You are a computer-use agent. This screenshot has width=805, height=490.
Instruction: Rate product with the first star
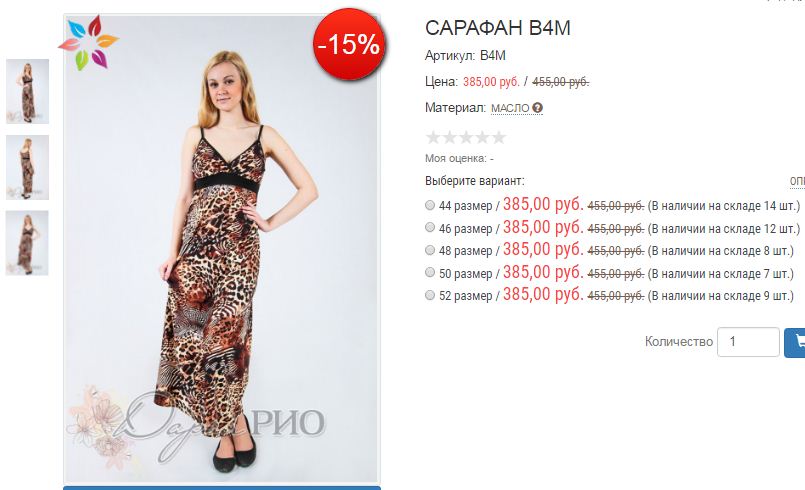point(433,137)
